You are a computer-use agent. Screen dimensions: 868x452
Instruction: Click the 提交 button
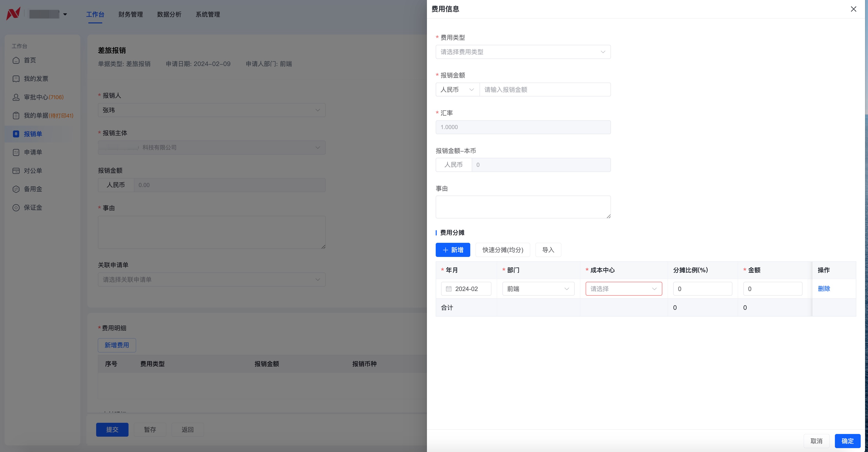click(x=112, y=430)
